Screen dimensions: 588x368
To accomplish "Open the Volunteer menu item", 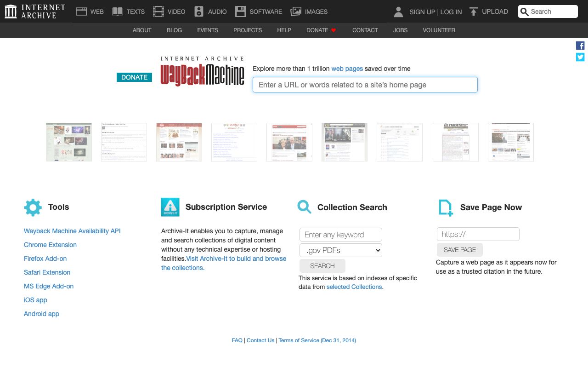I will point(439,30).
